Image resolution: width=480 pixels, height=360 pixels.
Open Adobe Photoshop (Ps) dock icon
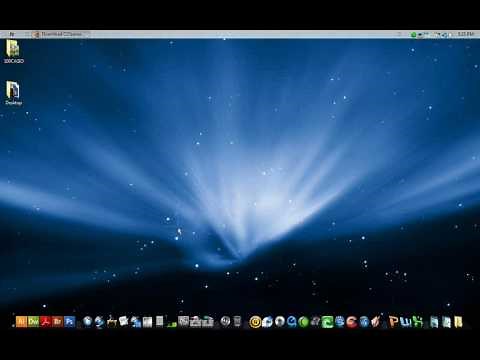coord(70,322)
